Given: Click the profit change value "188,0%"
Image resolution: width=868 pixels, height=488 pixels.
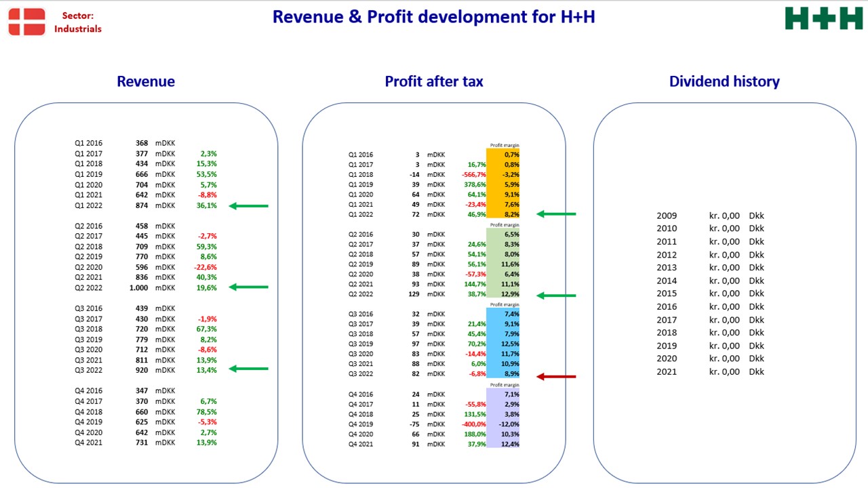Looking at the screenshot, I should coord(475,434).
